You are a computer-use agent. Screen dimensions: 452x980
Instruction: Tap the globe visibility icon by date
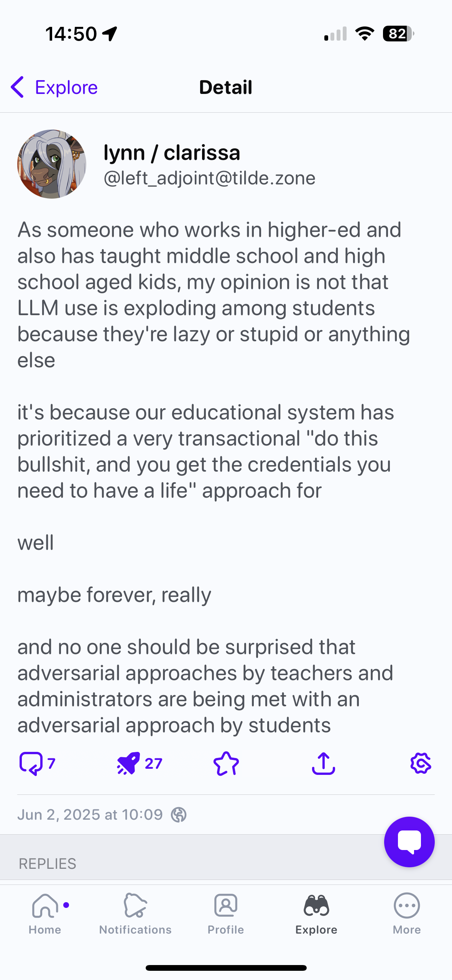pos(179,815)
